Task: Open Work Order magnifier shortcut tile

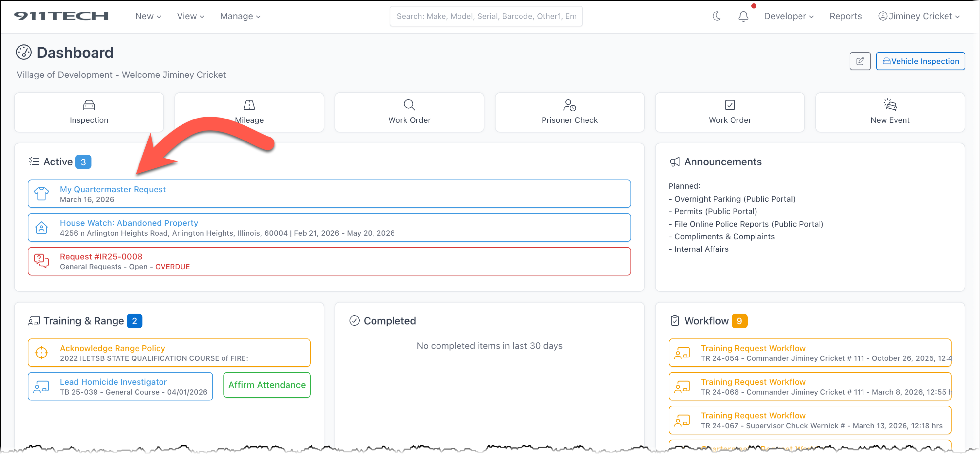Action: click(409, 112)
